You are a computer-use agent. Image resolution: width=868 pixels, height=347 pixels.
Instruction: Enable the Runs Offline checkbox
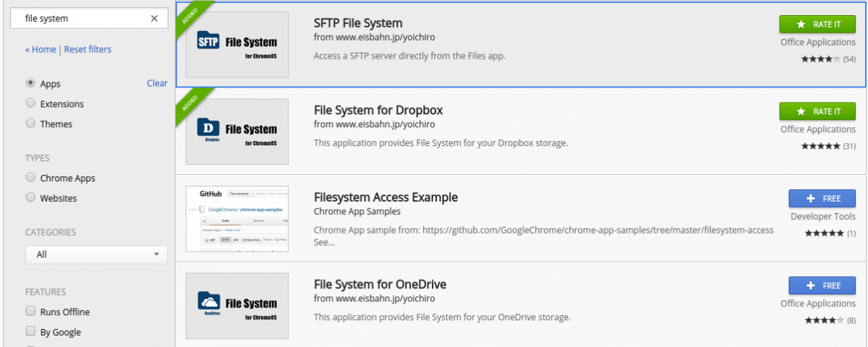[30, 312]
